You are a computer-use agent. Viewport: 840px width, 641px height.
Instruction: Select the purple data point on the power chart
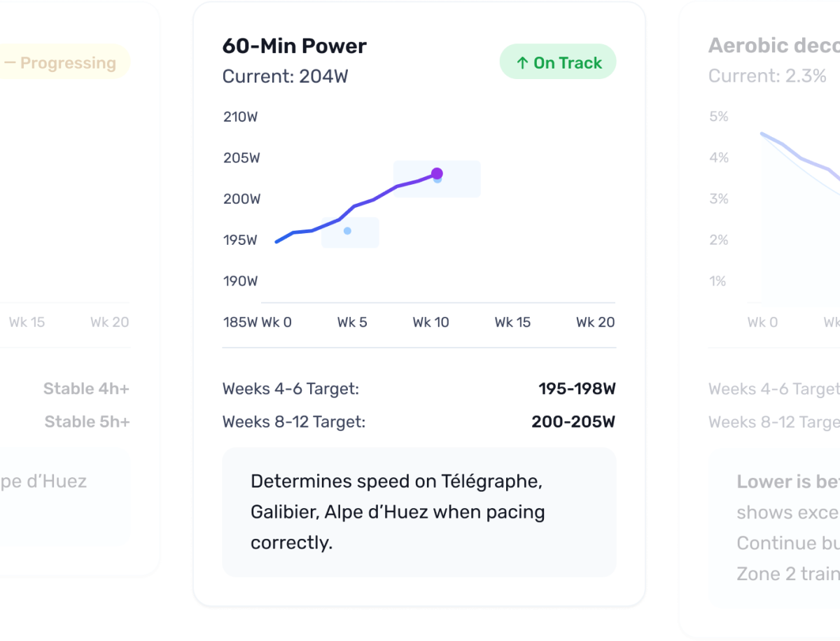(x=437, y=171)
